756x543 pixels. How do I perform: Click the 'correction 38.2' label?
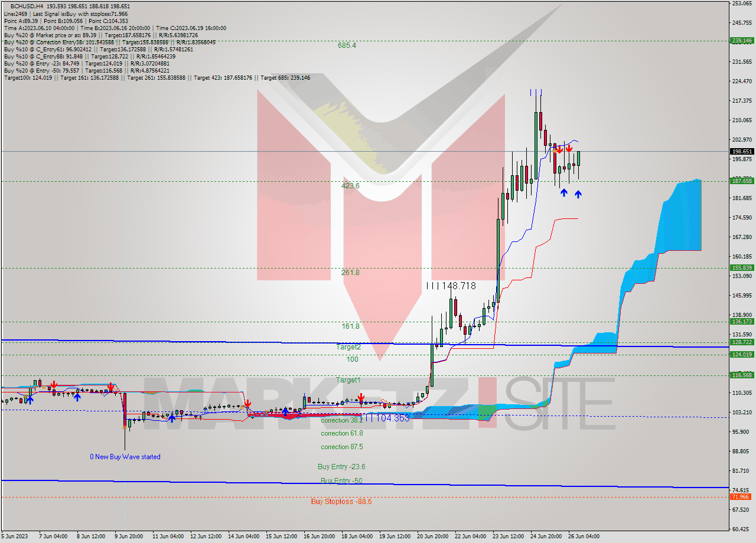pos(342,420)
